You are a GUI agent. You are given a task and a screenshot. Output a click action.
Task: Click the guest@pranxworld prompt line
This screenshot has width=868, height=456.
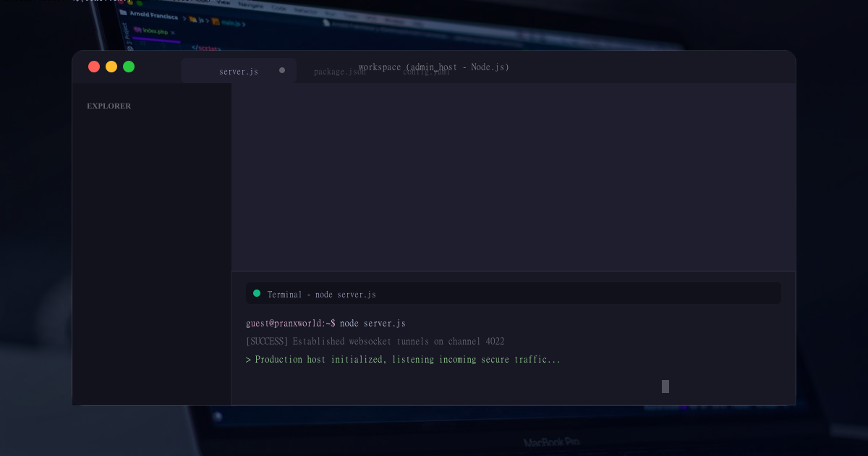(326, 323)
